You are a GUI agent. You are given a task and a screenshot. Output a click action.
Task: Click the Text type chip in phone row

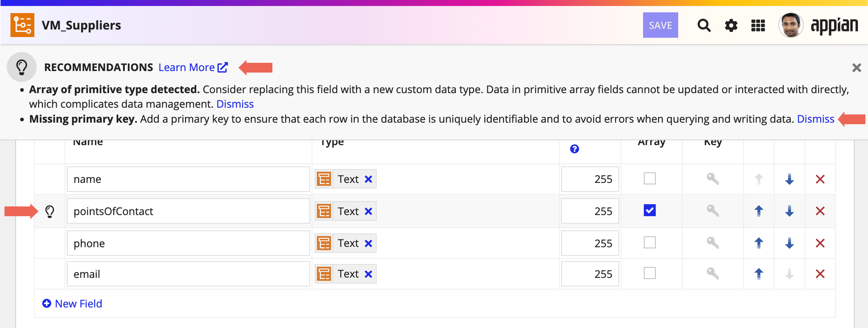point(345,243)
